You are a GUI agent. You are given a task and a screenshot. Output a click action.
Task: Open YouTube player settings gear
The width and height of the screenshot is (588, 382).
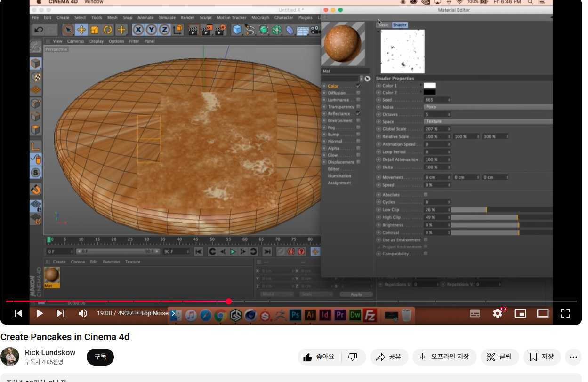[498, 313]
